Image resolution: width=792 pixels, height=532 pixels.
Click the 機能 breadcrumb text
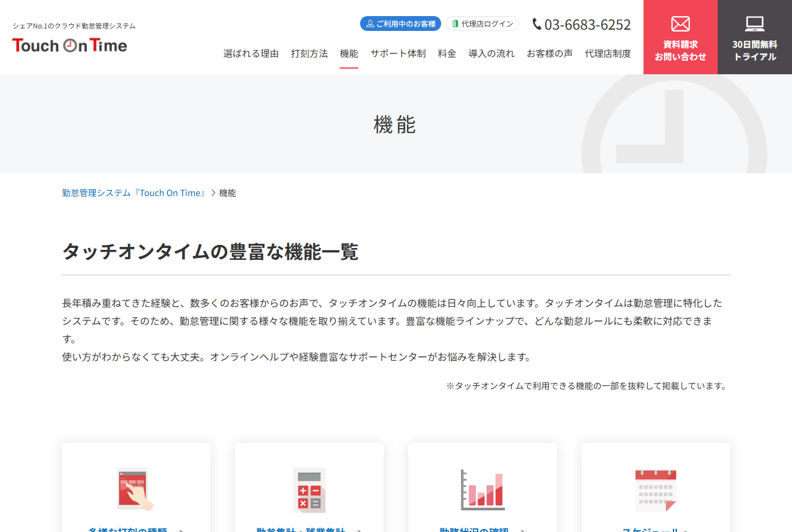228,193
